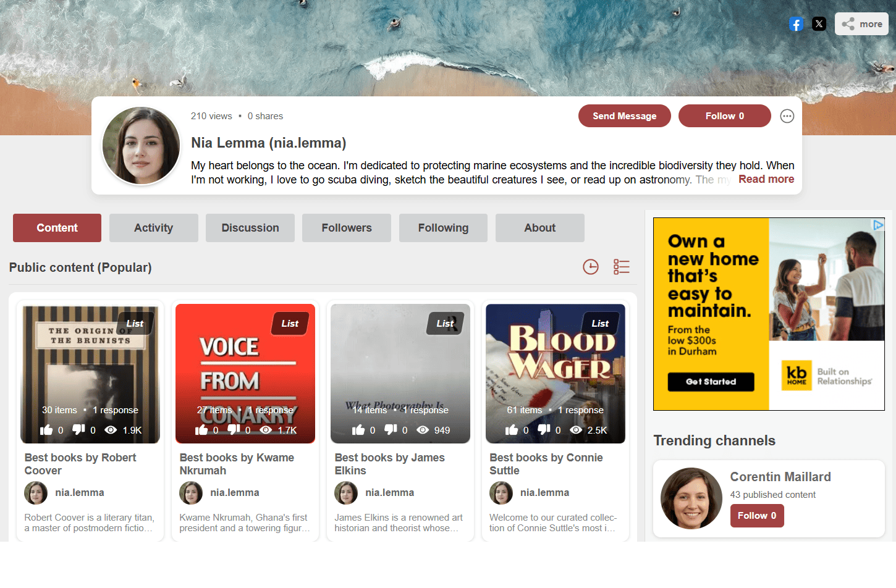This screenshot has height=588, width=896.
Task: Sort content by recent clock icon
Action: pyautogui.click(x=591, y=267)
